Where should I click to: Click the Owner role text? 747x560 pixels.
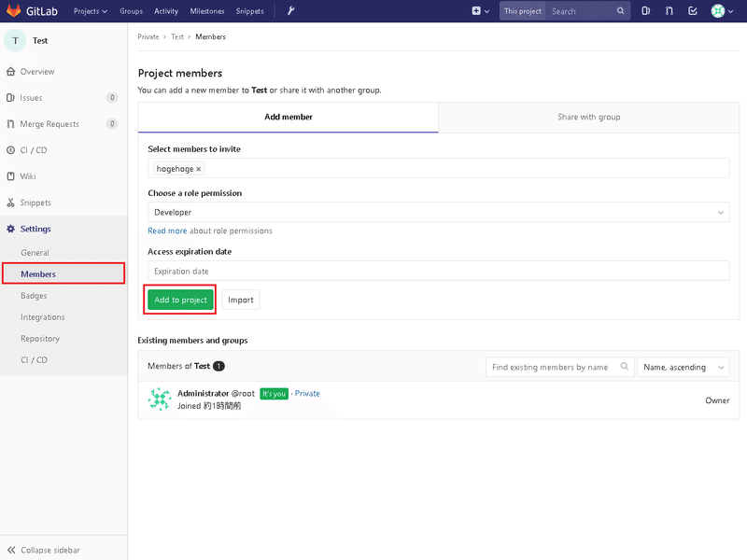pos(717,400)
